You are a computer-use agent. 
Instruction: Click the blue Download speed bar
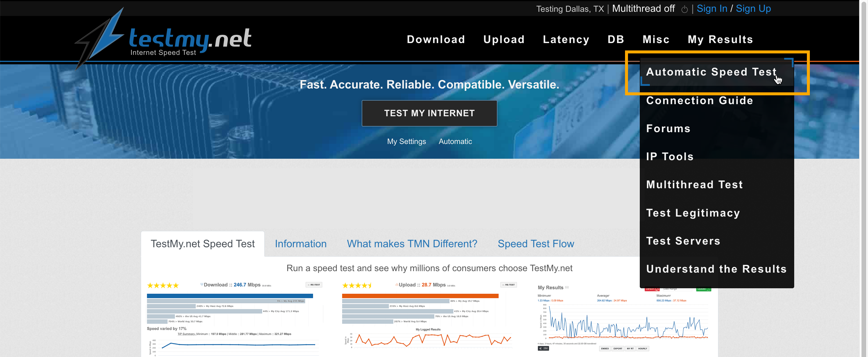point(230,296)
